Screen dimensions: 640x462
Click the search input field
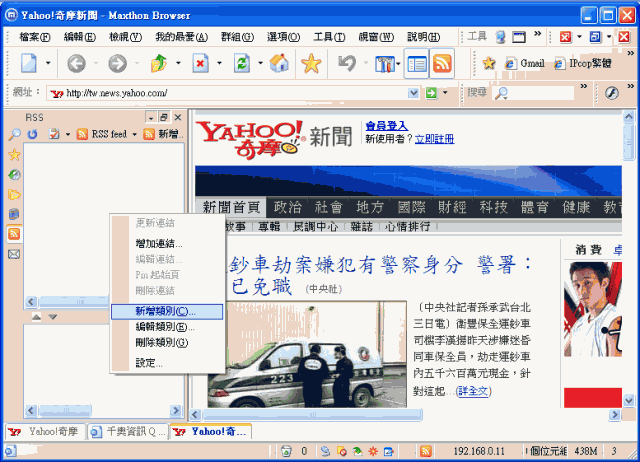coord(532,93)
